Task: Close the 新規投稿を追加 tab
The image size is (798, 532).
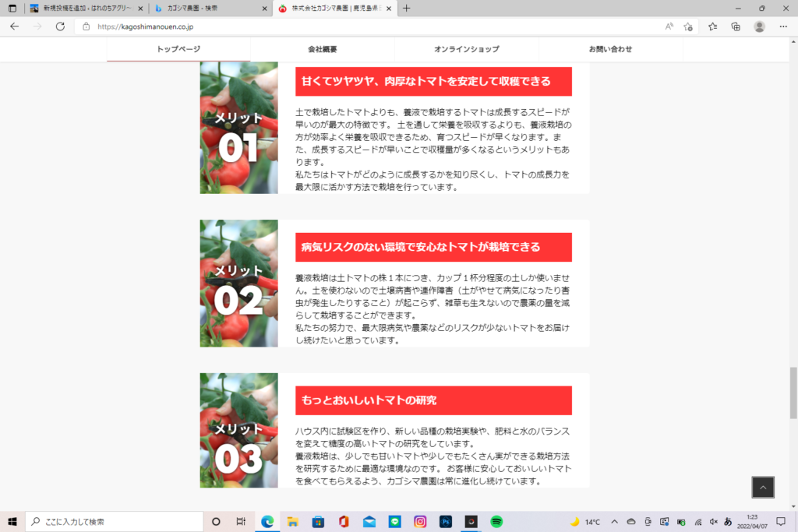Action: (x=140, y=8)
